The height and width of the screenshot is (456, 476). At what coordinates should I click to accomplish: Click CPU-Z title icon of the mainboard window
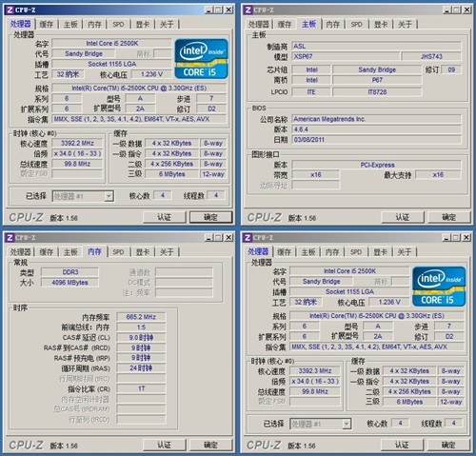tap(248, 10)
